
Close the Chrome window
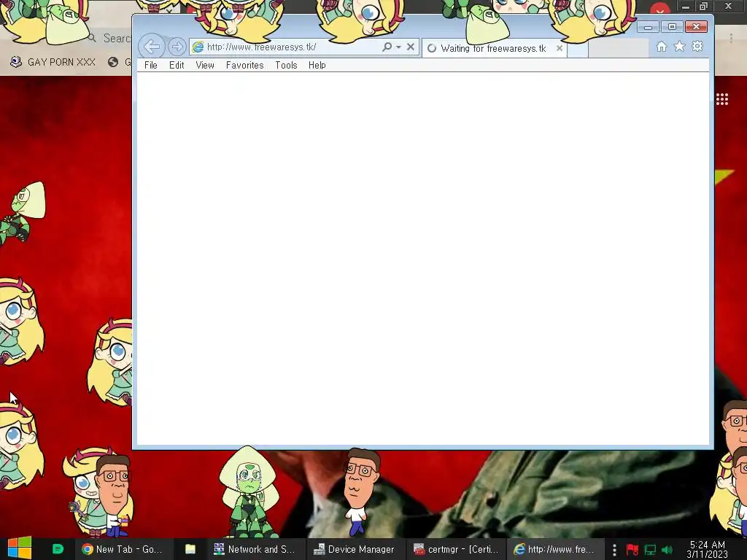(x=728, y=6)
